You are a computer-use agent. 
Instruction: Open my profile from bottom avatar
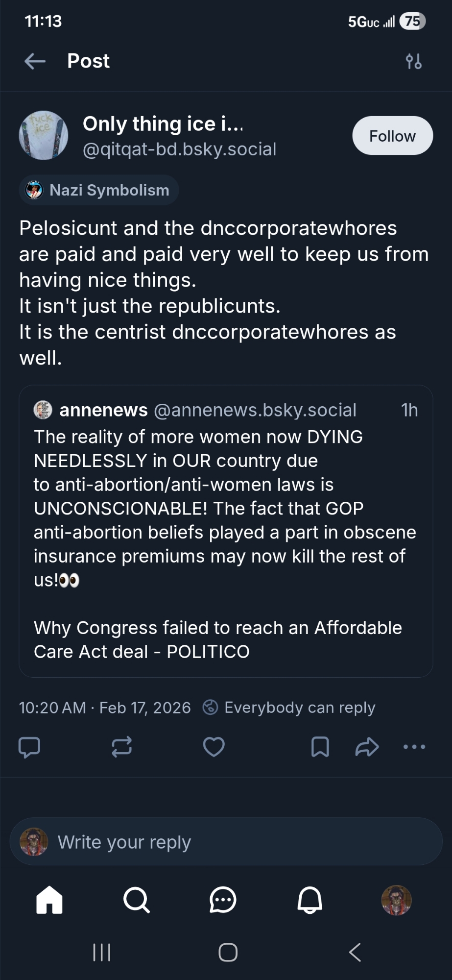click(x=396, y=900)
